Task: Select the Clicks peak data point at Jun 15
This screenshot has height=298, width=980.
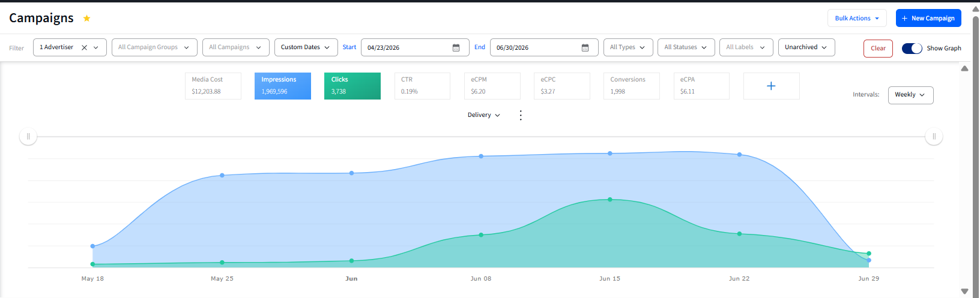Action: point(610,200)
